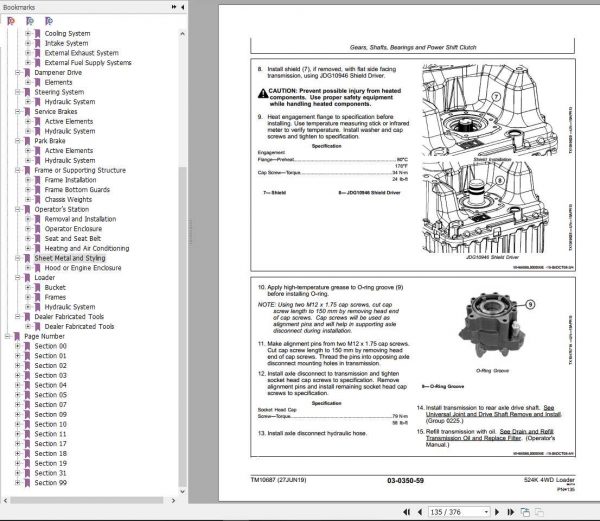Click the Bookmarks panel title

[19, 7]
